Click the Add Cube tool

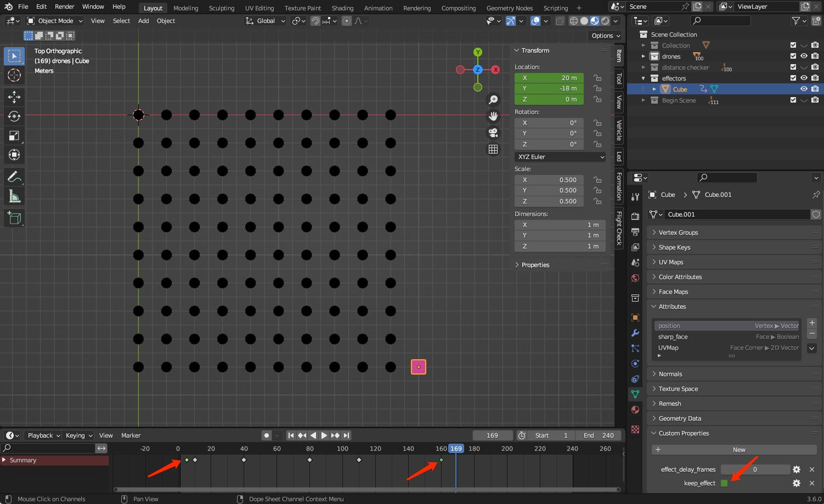pos(14,218)
